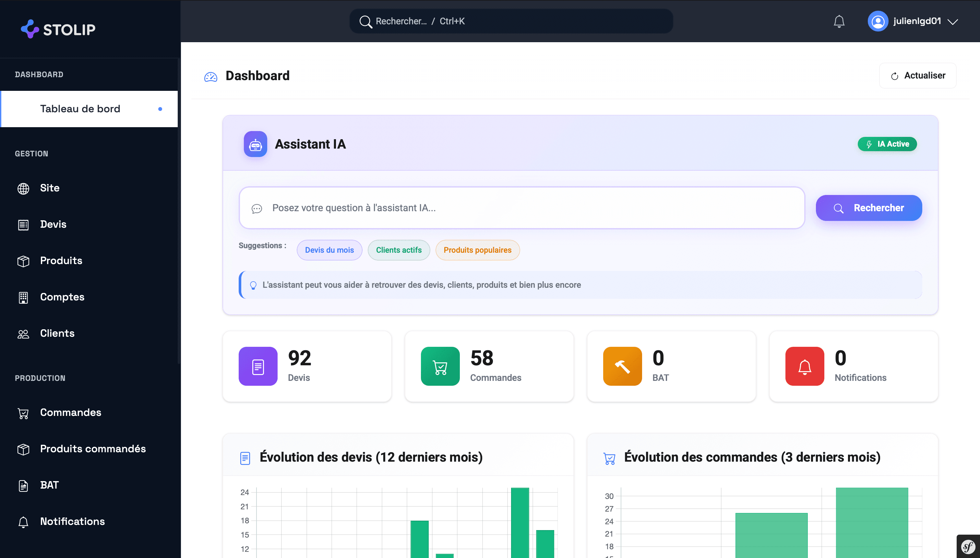Open the Produits section via the cube icon

(x=23, y=261)
